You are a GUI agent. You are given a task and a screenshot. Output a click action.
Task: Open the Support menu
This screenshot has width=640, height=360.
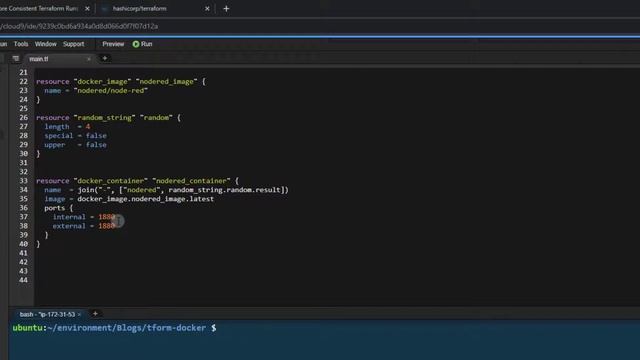click(x=73, y=44)
